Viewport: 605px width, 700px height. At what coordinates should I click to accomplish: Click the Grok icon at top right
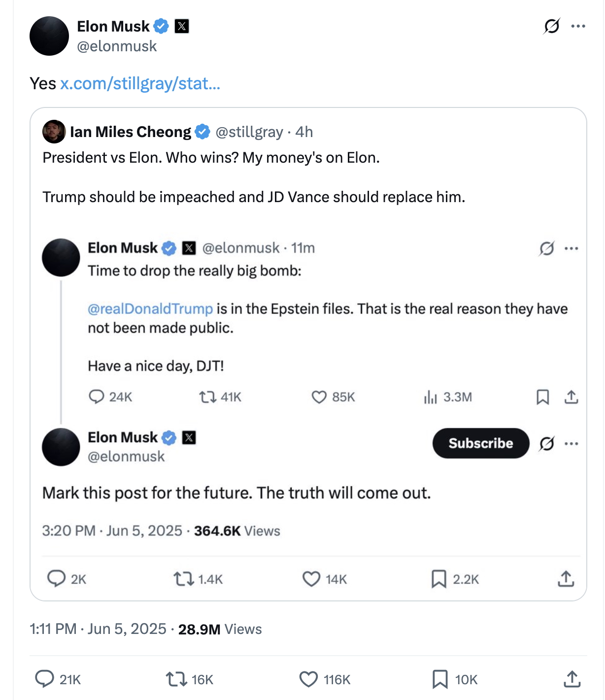551,26
